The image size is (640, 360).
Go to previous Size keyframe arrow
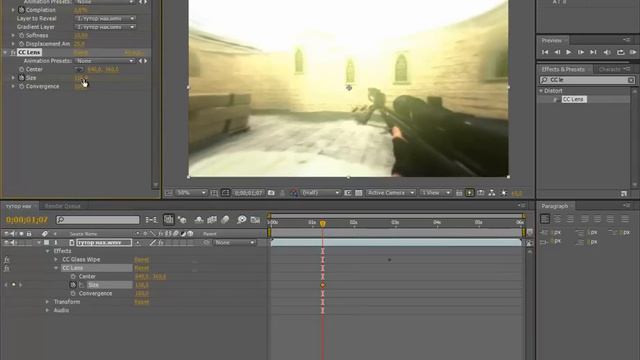(x=6, y=284)
